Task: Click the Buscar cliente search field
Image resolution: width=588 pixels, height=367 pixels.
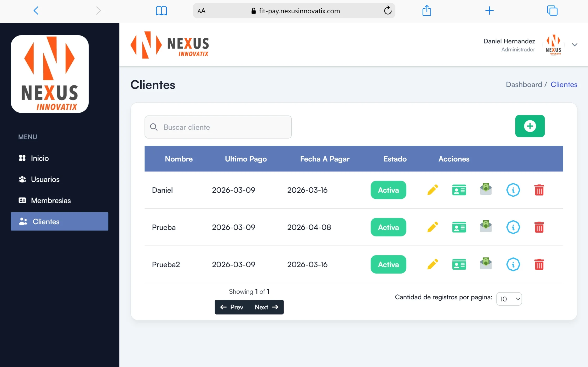Action: pos(218,127)
